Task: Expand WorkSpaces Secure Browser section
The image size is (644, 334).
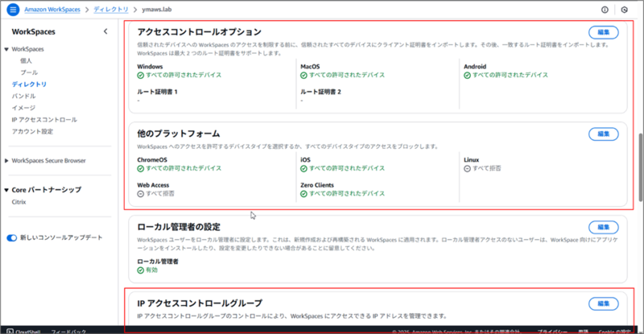Action: [6, 161]
